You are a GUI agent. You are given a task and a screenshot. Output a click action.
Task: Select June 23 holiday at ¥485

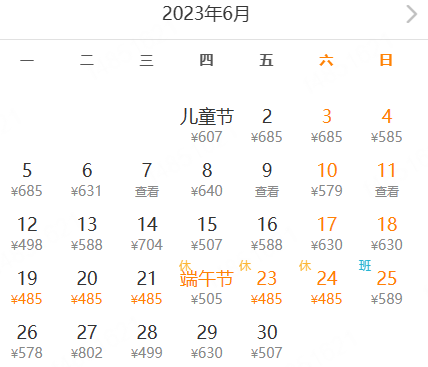pos(267,287)
